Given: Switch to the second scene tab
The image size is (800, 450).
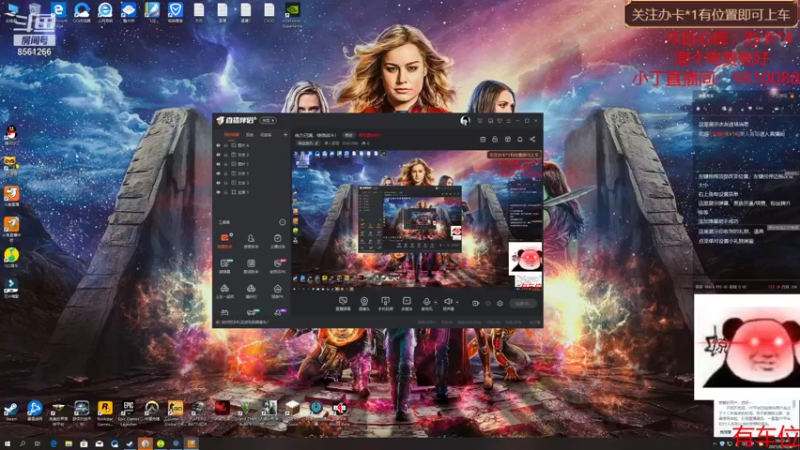Looking at the screenshot, I should 249,135.
